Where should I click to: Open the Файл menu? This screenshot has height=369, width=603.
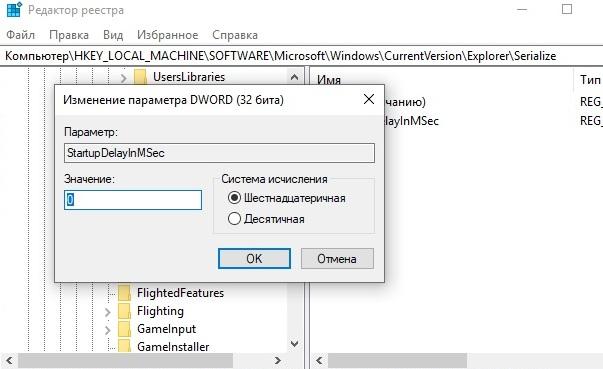coord(21,35)
